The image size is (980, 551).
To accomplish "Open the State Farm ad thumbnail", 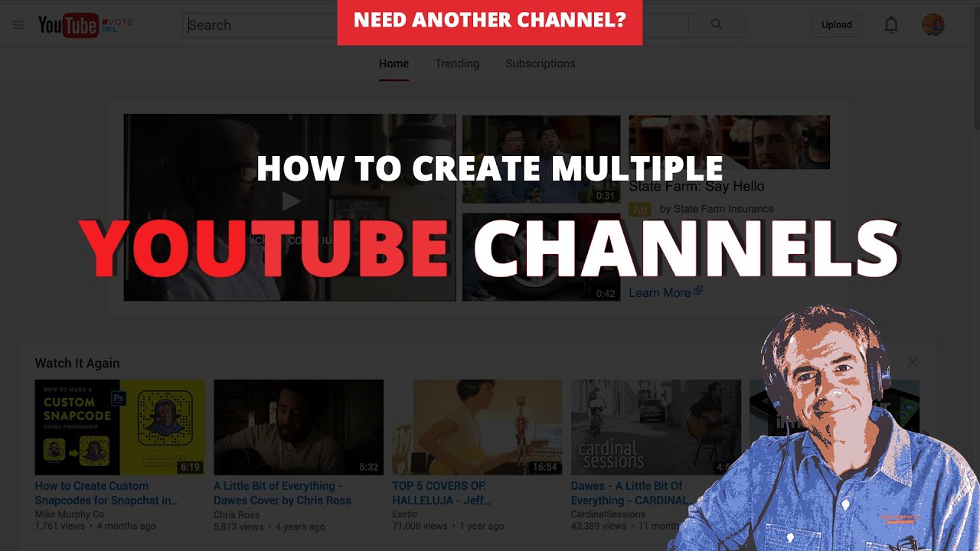I will click(729, 142).
